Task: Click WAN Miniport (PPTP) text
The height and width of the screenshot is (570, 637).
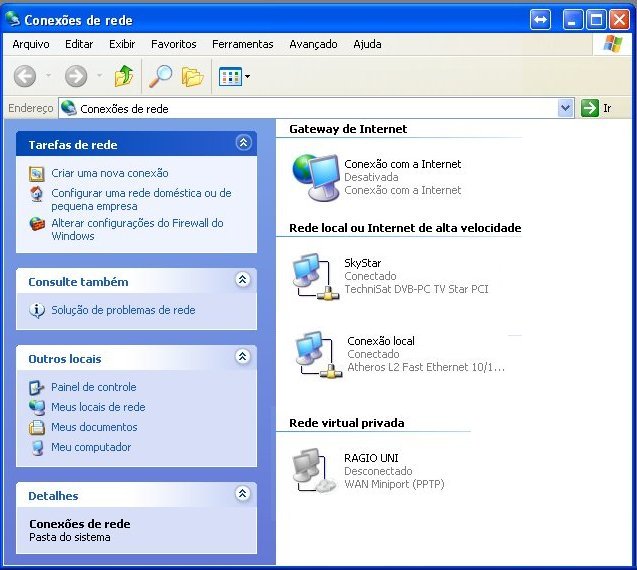Action: pos(394,484)
